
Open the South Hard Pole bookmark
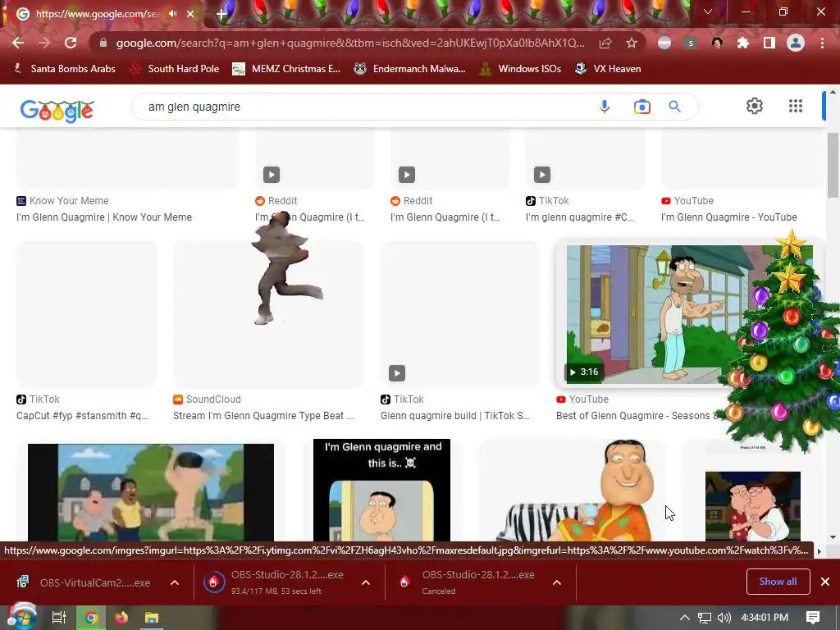[176, 69]
